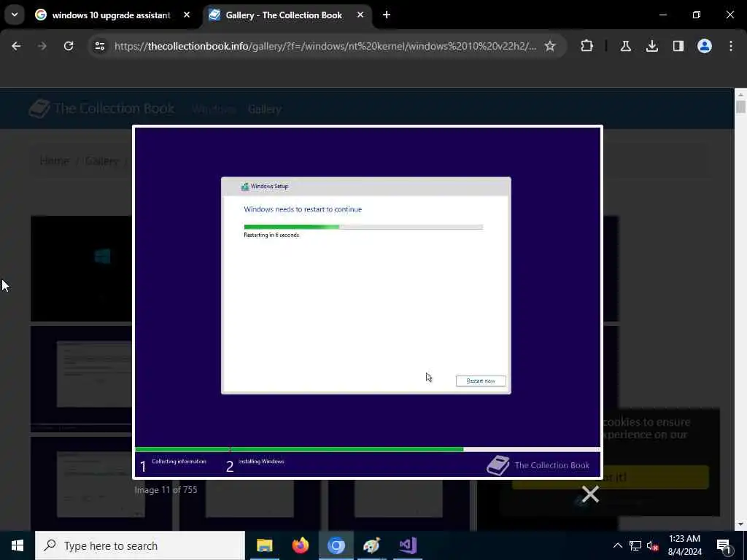The width and height of the screenshot is (747, 560).
Task: Open a new tab with the plus button
Action: (387, 15)
